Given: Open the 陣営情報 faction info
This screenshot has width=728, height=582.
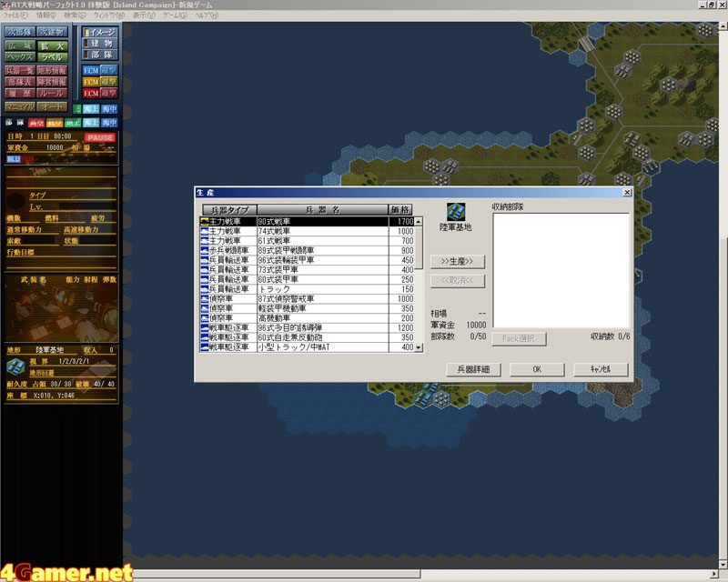Looking at the screenshot, I should (52, 82).
